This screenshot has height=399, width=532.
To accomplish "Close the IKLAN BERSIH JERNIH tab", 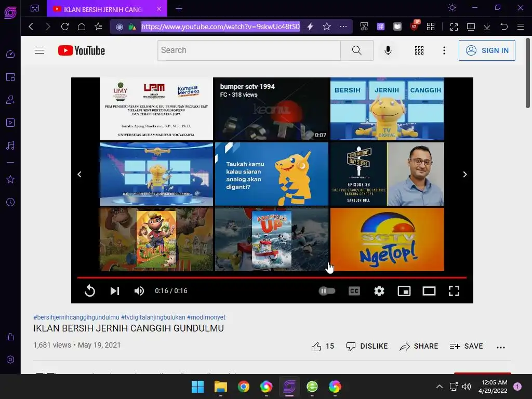I will (159, 9).
